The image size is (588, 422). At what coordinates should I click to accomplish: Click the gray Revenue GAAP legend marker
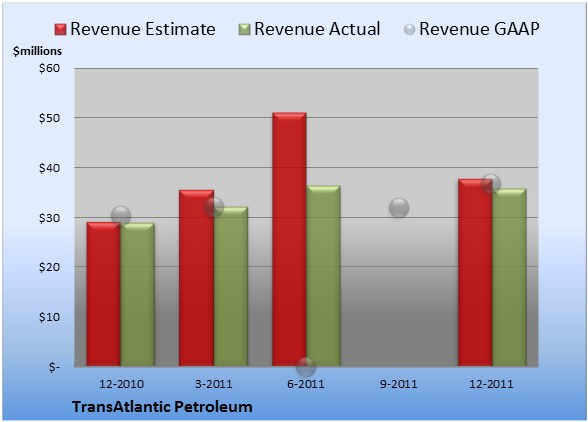point(410,29)
